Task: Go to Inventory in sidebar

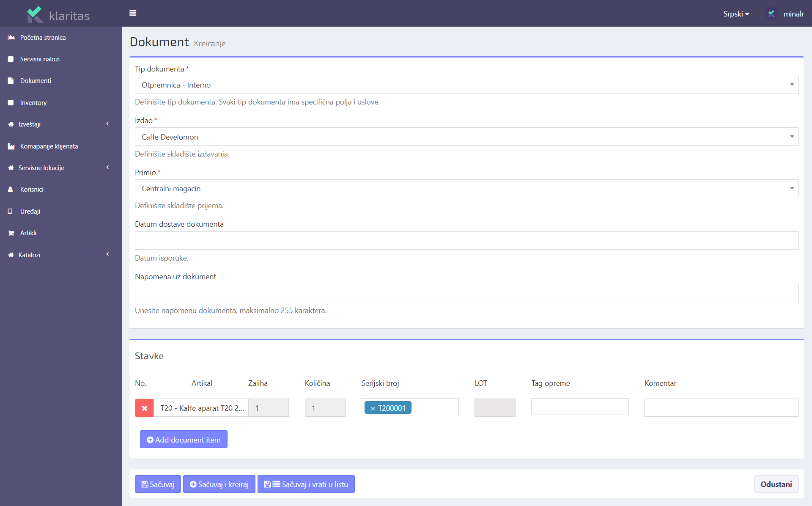Action: [x=33, y=103]
